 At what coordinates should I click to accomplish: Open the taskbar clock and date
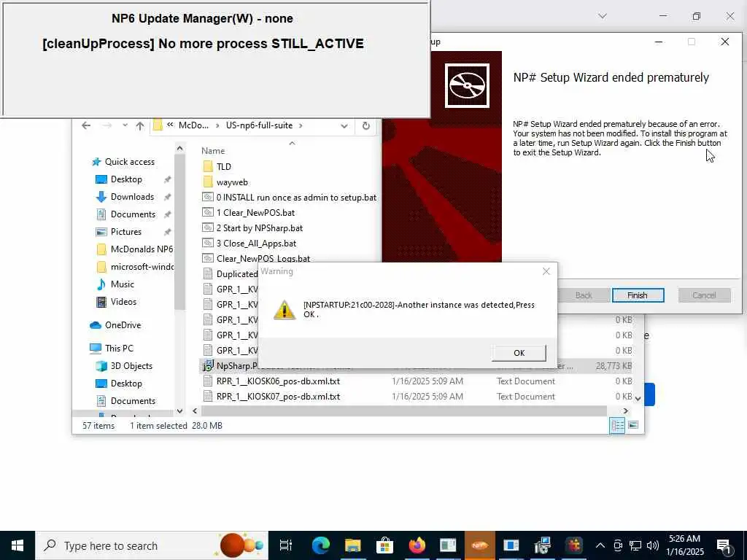coord(684,545)
